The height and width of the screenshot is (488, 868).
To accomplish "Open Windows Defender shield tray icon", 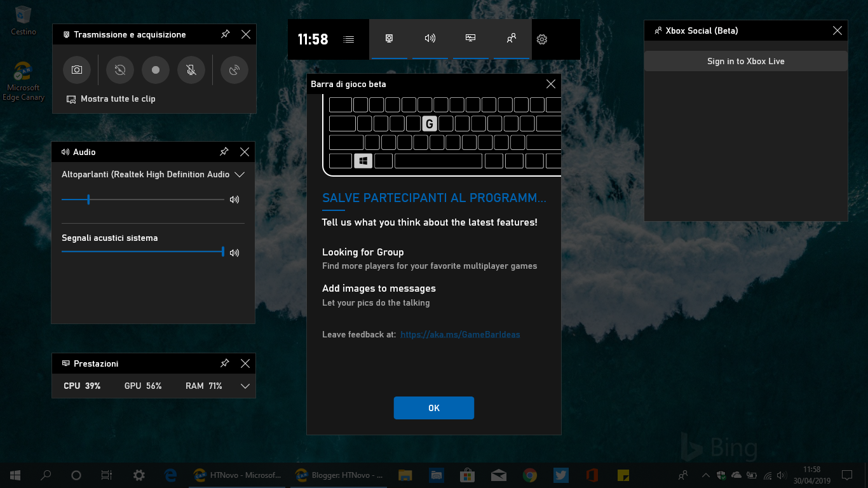I will coord(721,475).
